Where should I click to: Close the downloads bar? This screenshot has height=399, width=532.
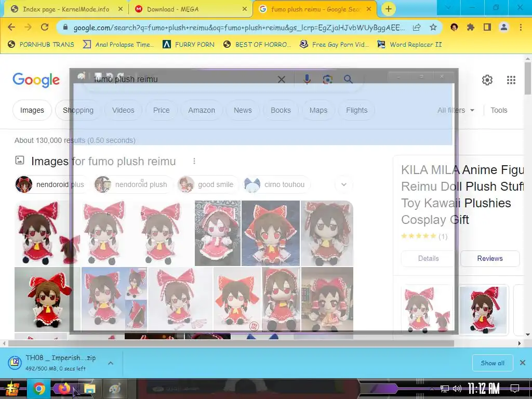tap(523, 363)
